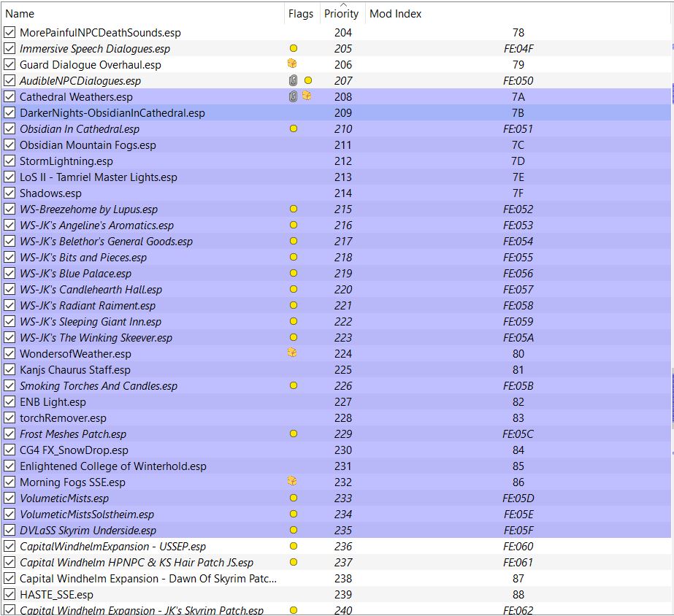Viewport: 674px width, 616px height.
Task: Toggle the ENB Light.esp checkbox
Action: (9, 401)
